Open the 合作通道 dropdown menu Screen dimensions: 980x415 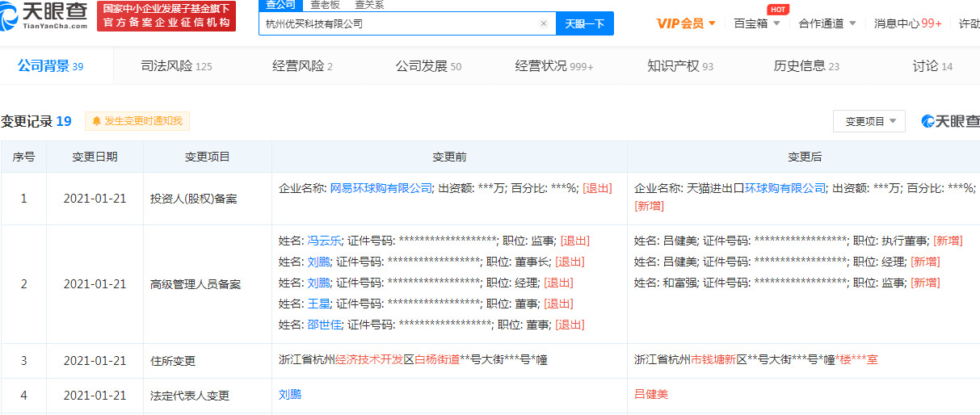(x=827, y=23)
